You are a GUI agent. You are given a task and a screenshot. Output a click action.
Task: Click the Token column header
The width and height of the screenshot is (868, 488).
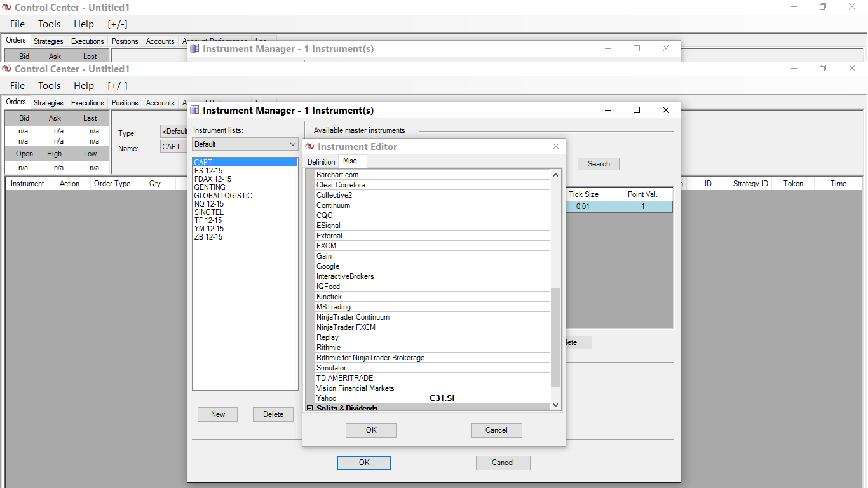click(x=793, y=184)
